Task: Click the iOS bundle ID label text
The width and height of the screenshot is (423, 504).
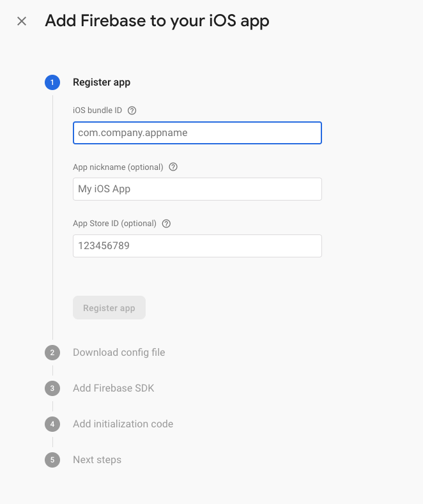Action: (97, 111)
